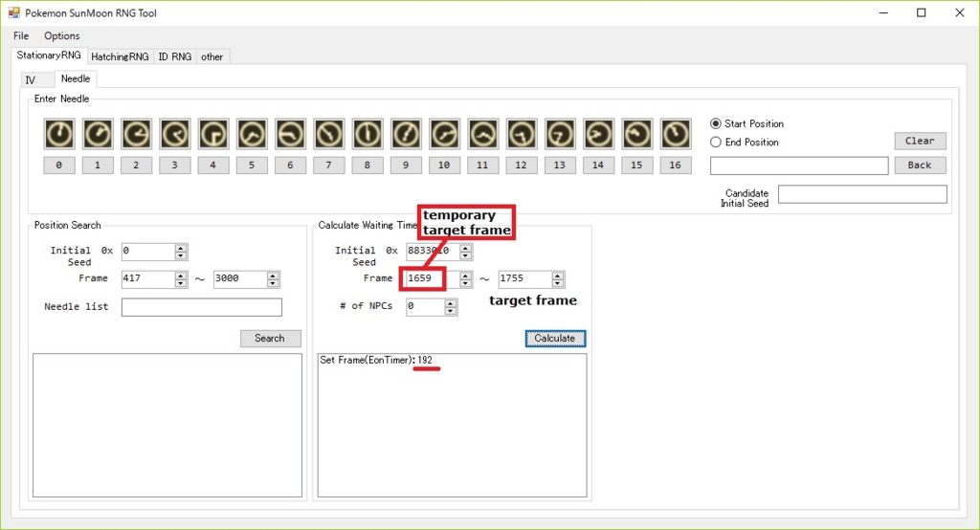Click the Search button
This screenshot has width=980, height=530.
pos(270,338)
